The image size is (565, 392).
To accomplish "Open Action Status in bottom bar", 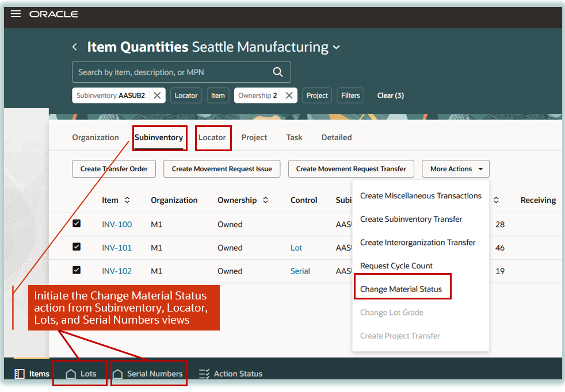I will 231,374.
